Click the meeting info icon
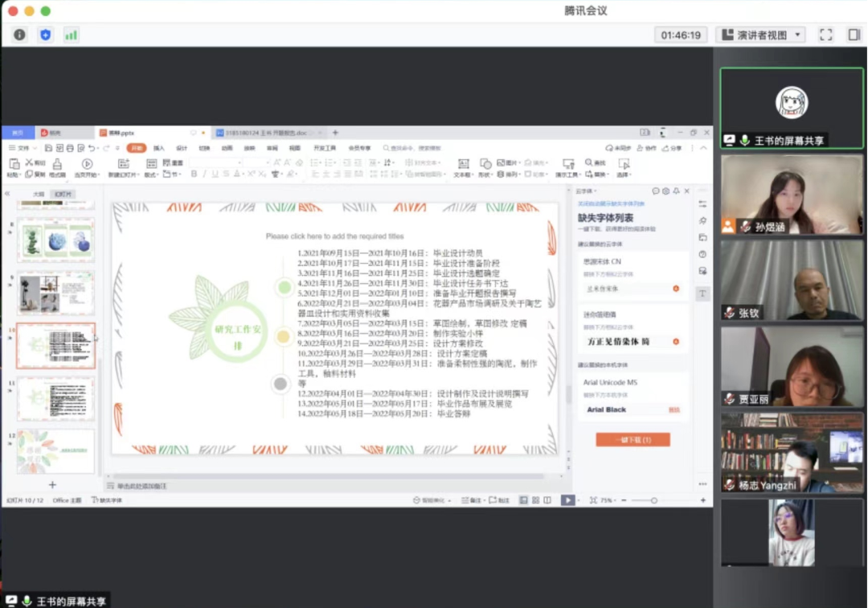The height and width of the screenshot is (608, 868). tap(19, 35)
